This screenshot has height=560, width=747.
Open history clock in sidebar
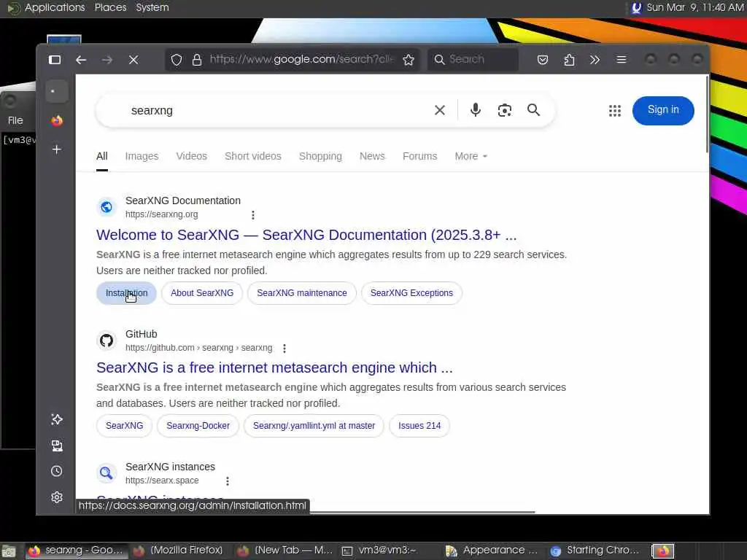coord(57,471)
